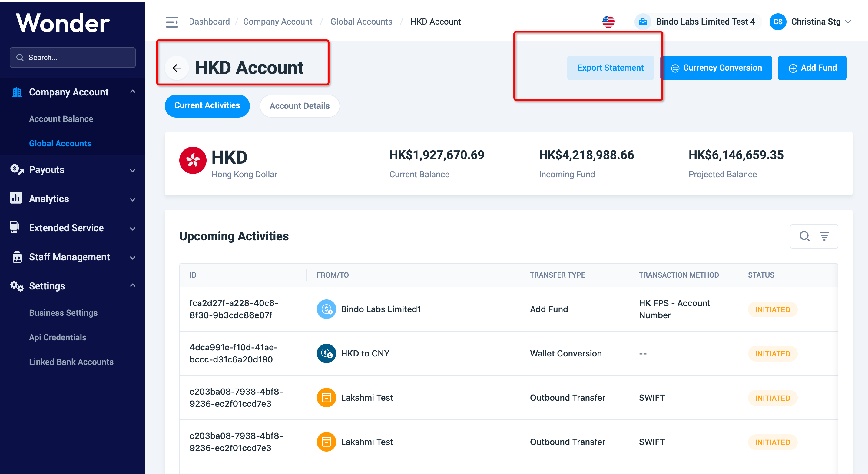This screenshot has width=868, height=474.
Task: Click the HK$1,927,670.69 current balance
Action: pyautogui.click(x=437, y=155)
